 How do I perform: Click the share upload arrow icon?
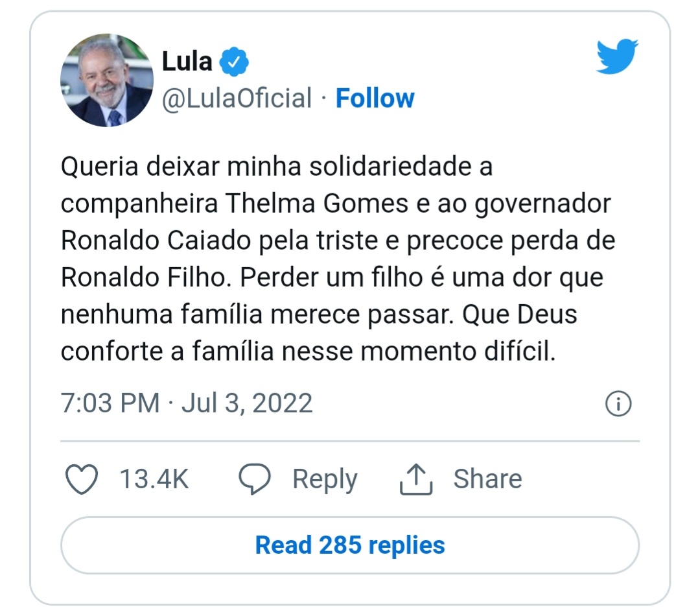coord(416,479)
